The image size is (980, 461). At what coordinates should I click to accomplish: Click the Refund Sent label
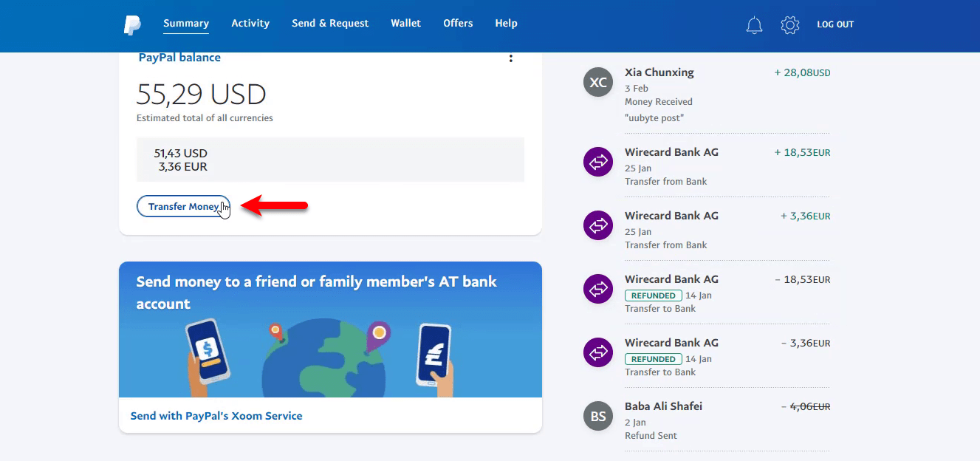pos(651,436)
